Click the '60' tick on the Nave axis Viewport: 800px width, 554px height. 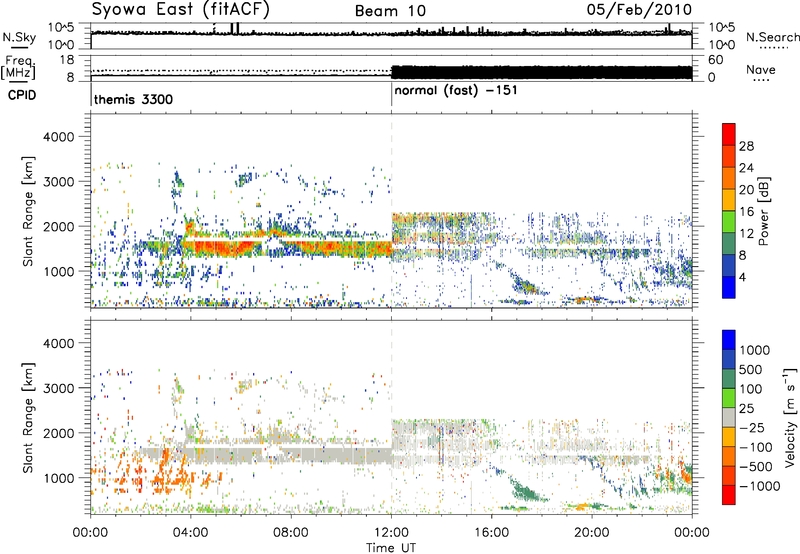(715, 60)
